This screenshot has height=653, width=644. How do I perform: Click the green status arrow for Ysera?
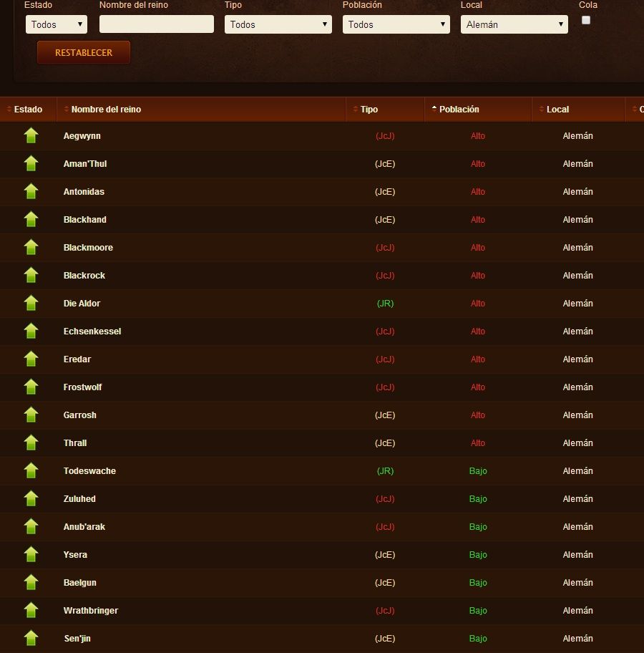(x=31, y=554)
